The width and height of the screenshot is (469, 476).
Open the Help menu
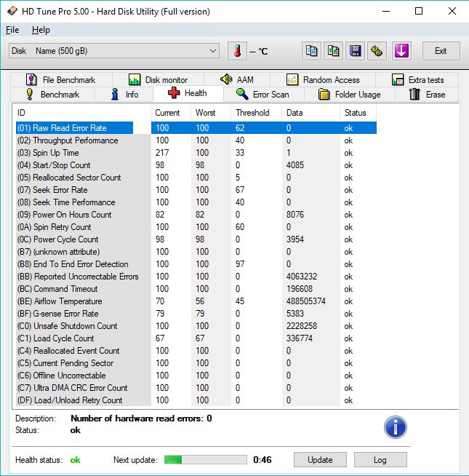coord(41,30)
